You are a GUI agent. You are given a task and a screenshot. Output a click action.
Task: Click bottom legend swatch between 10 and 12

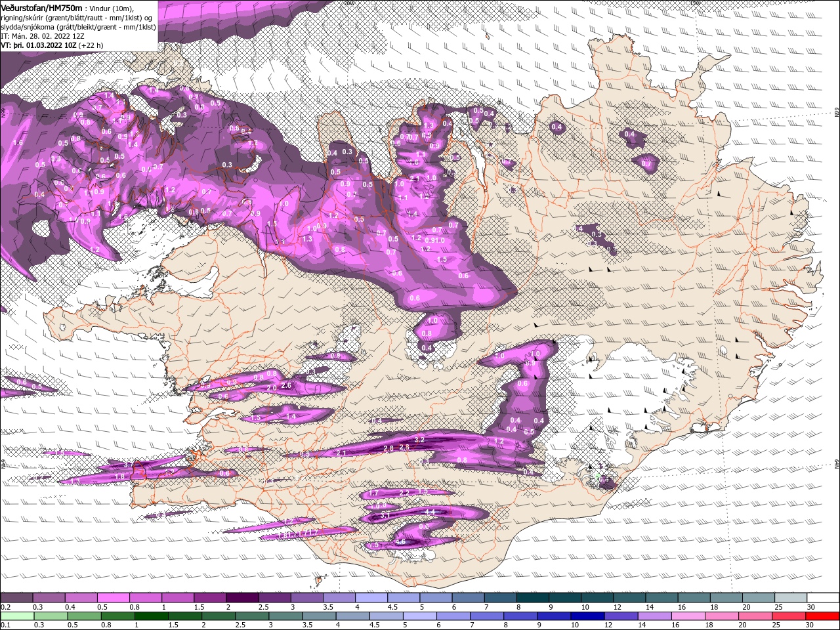click(589, 616)
